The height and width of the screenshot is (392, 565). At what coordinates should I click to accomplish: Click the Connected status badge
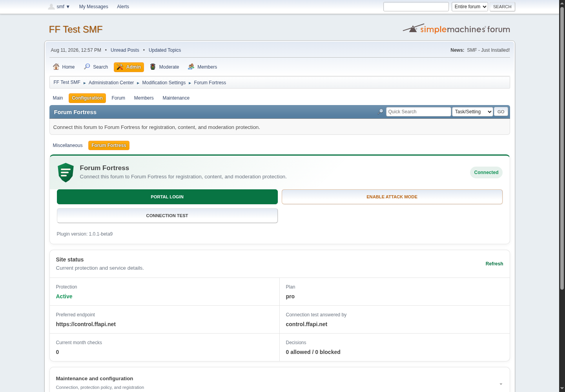click(x=486, y=172)
